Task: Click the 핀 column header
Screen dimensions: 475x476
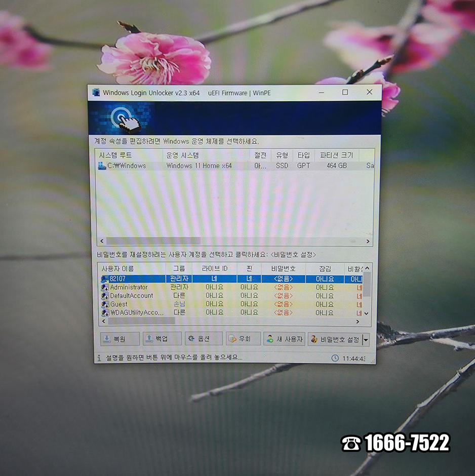Action: (x=249, y=269)
